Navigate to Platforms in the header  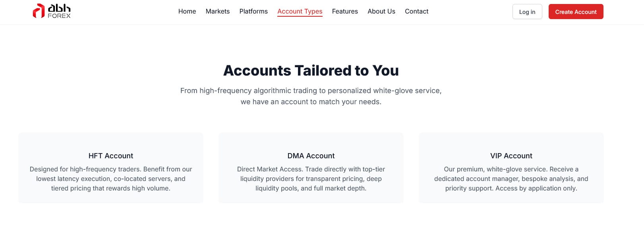click(x=253, y=12)
